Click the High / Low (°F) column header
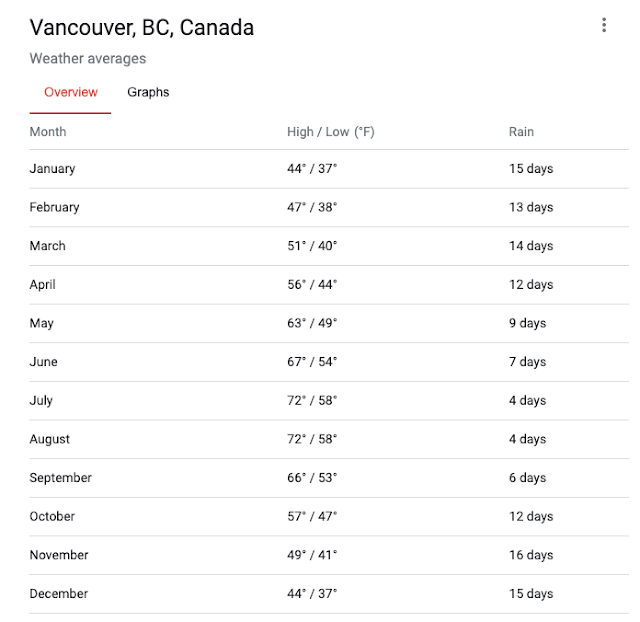 tap(331, 132)
